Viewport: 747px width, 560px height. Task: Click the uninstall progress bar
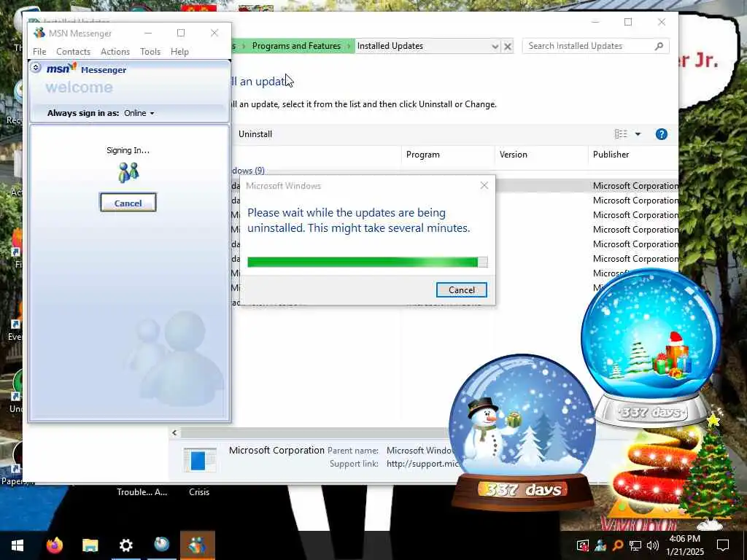tap(368, 262)
